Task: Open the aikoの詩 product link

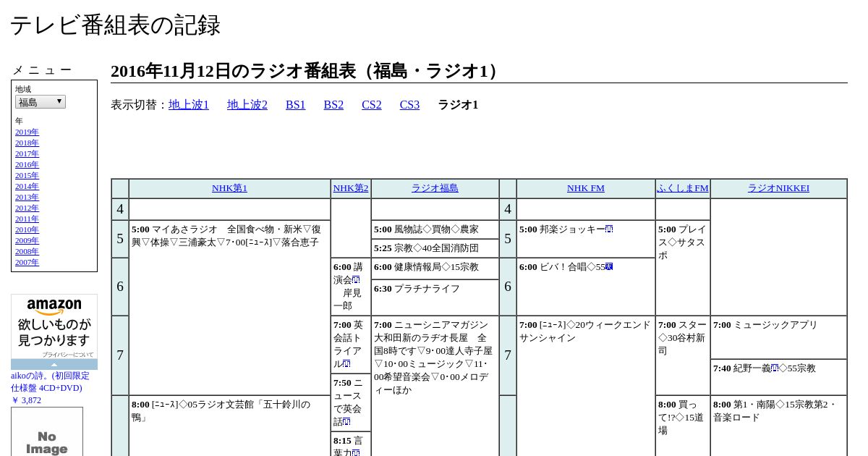Action: point(50,388)
